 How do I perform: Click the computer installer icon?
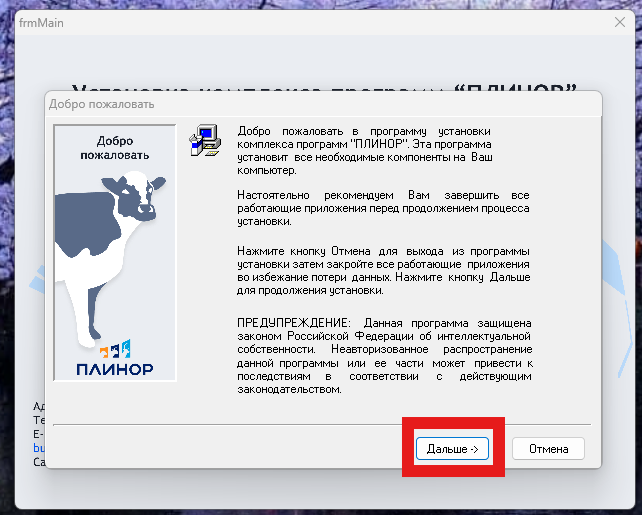pyautogui.click(x=205, y=140)
